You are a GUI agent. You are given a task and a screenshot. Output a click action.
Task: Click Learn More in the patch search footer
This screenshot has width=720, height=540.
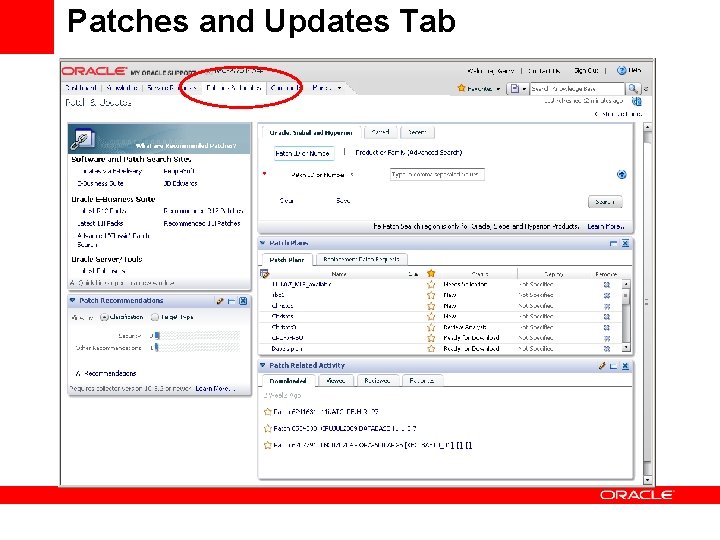click(606, 226)
